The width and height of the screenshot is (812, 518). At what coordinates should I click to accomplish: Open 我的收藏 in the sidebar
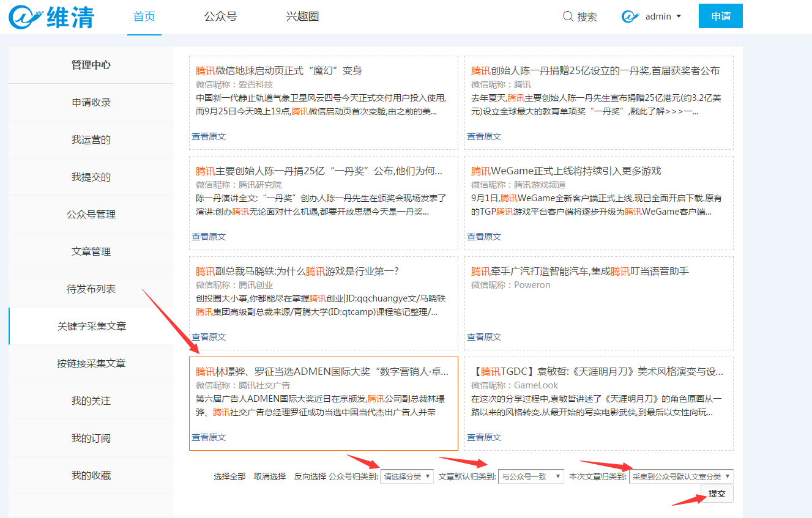pos(91,475)
